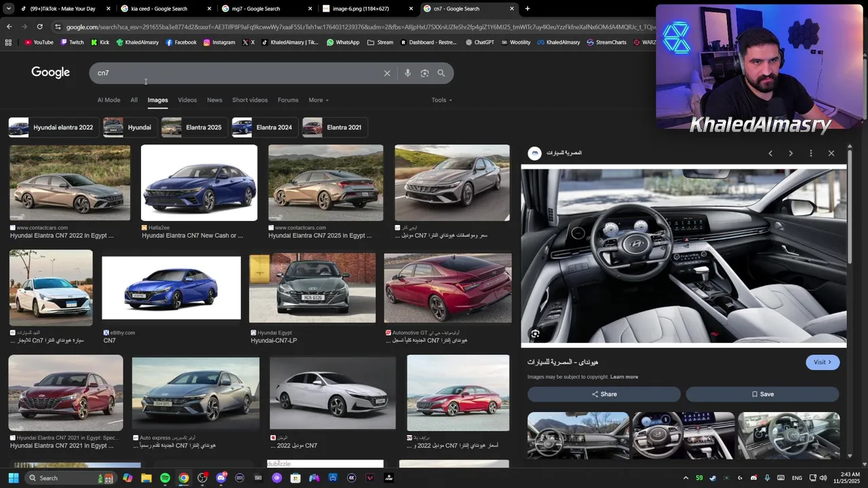This screenshot has height=488, width=868.
Task: Click the Lens icon on the interior preview image
Action: click(535, 334)
